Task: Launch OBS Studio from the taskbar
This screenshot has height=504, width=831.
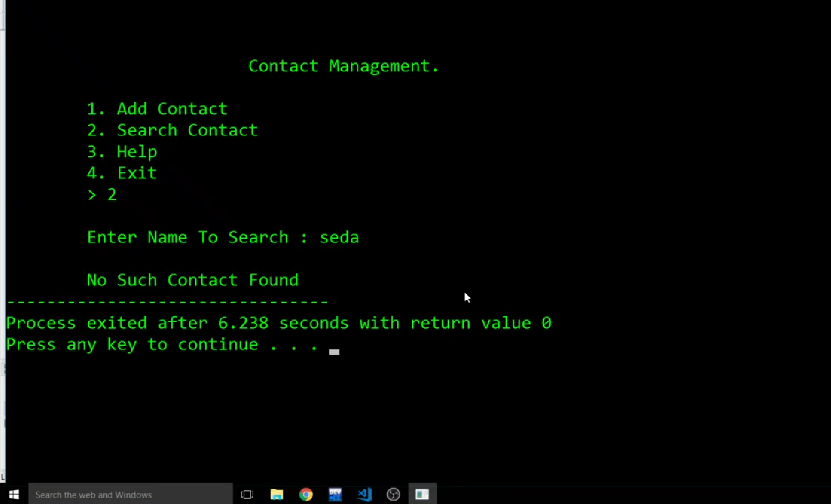Action: click(x=393, y=494)
